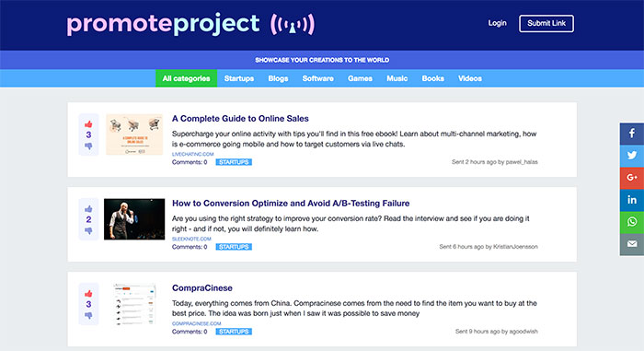
Task: Click the description starting 'Today, everything comes from China'
Action: 354,309
